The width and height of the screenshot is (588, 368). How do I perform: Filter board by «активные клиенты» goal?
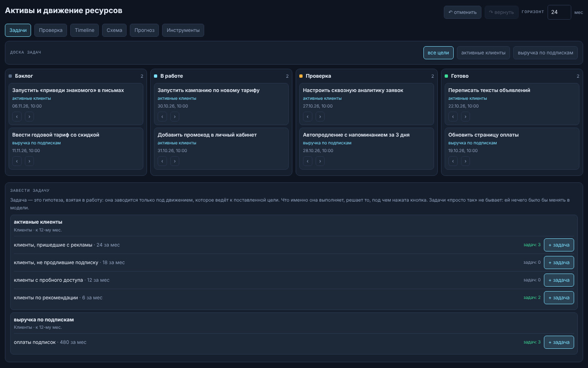[x=483, y=53]
